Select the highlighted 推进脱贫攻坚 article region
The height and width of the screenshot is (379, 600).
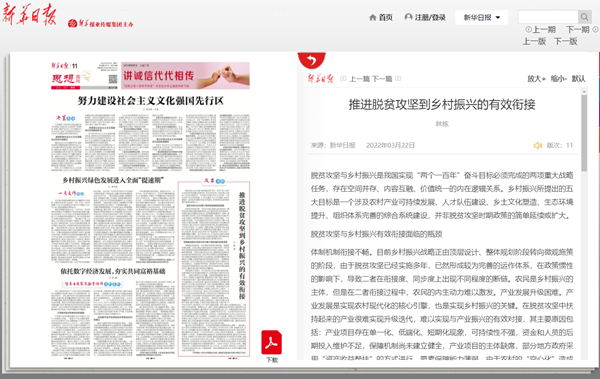coord(214,269)
